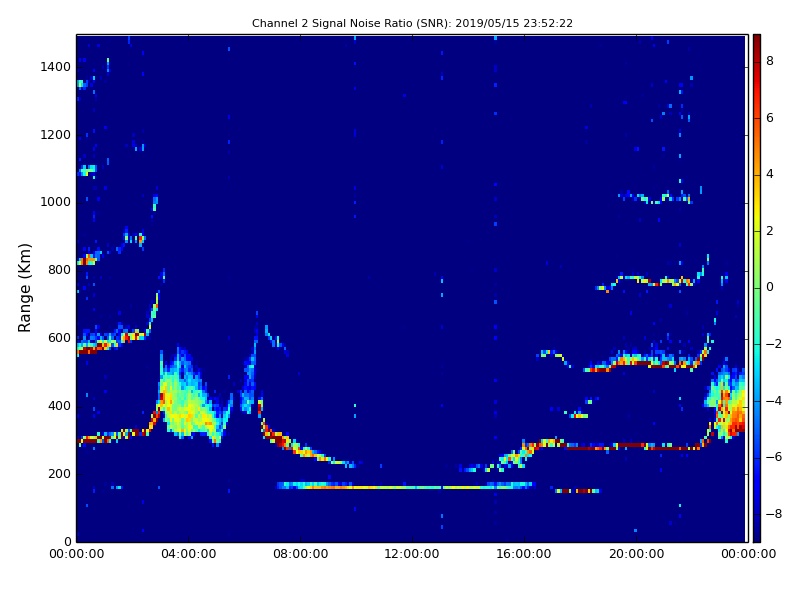Click the dark red echo trace near 20:00:00 at 280 Km
800x600 pixels.
coord(633,446)
